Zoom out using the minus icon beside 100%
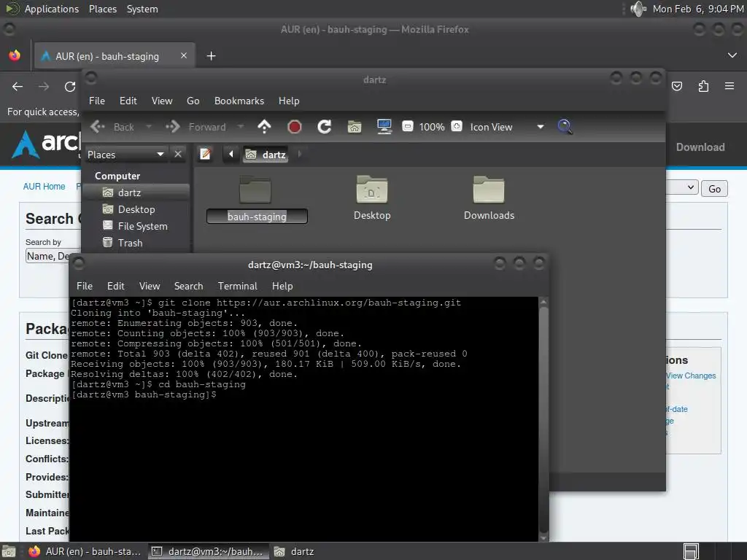This screenshot has height=560, width=747. 408,127
